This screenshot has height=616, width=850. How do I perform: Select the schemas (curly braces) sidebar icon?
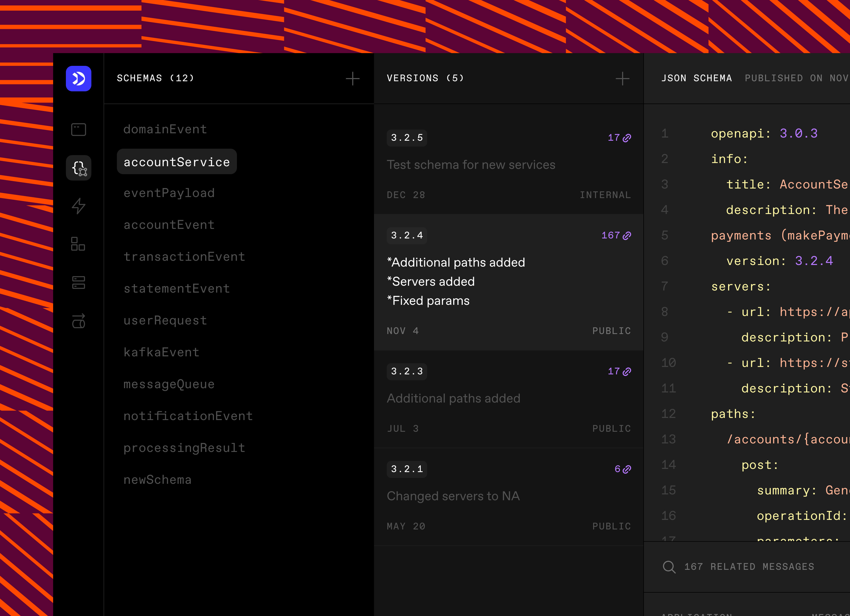pyautogui.click(x=78, y=168)
